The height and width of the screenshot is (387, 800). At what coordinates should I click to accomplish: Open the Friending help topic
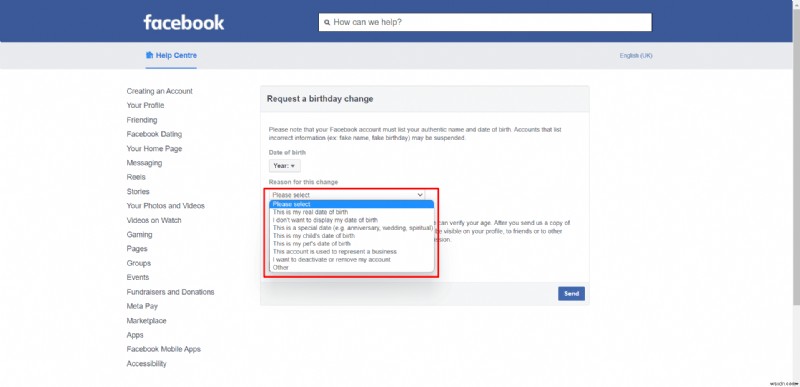(142, 120)
